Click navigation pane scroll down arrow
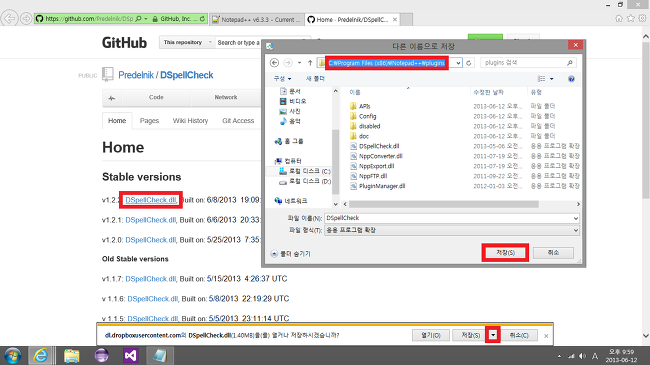The width and height of the screenshot is (650, 365). click(336, 204)
